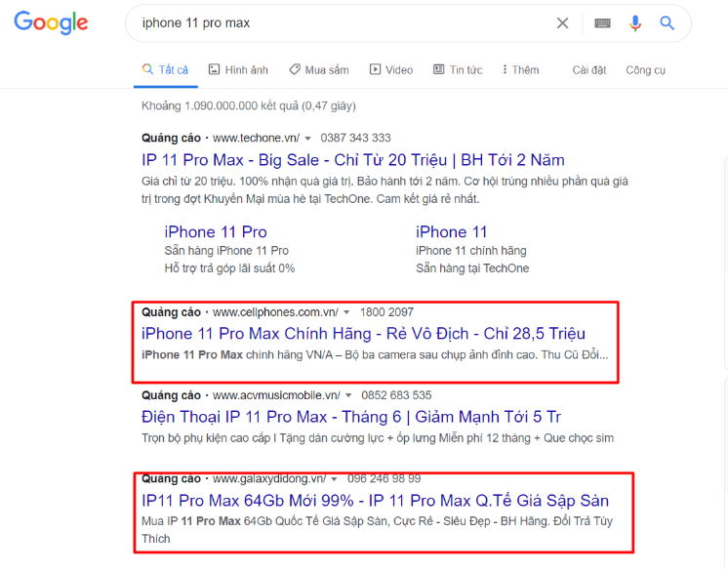Expand the Thêm menu

pos(520,70)
